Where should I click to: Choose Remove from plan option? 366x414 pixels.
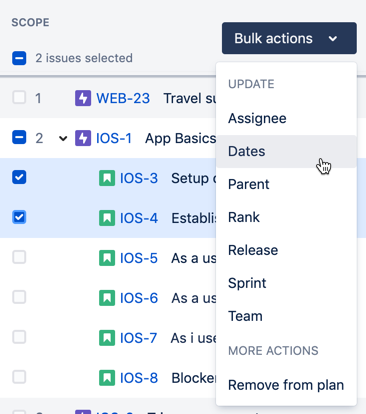pyautogui.click(x=286, y=385)
